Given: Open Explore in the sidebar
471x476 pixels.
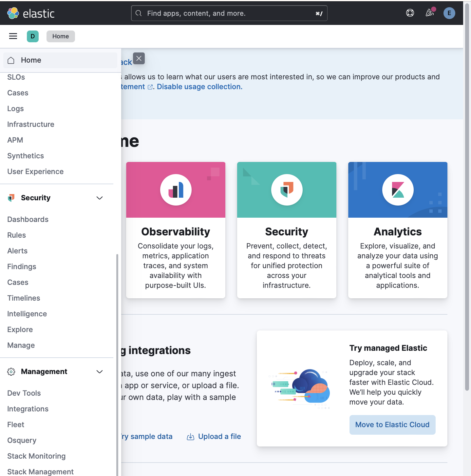Looking at the screenshot, I should click(x=20, y=330).
